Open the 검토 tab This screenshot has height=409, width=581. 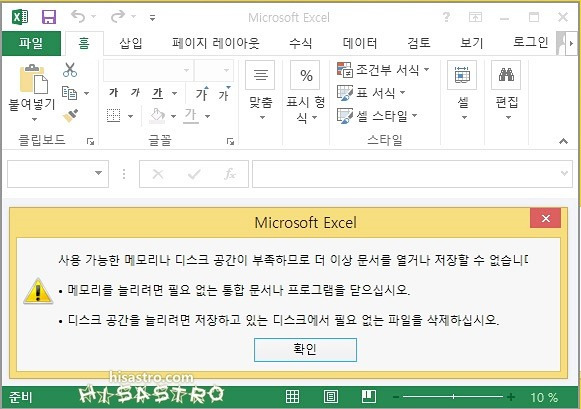pos(419,43)
